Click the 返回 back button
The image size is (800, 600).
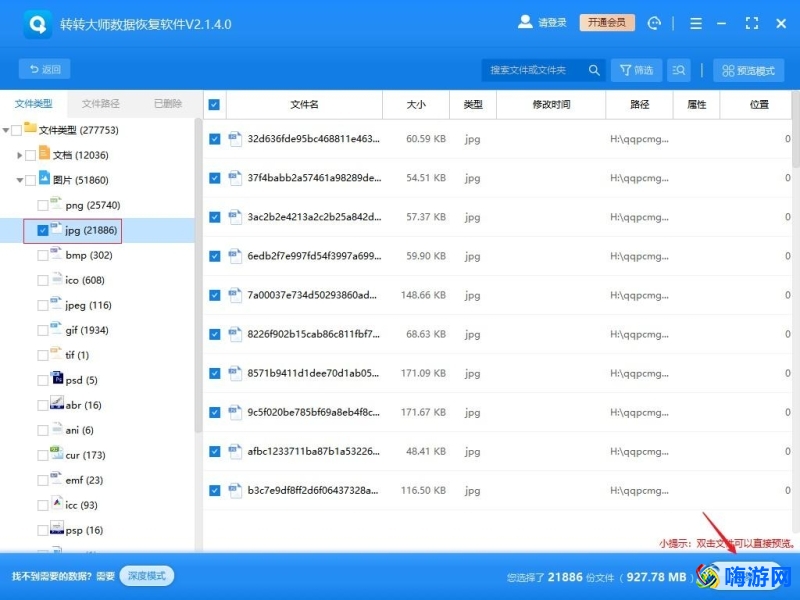(44, 69)
